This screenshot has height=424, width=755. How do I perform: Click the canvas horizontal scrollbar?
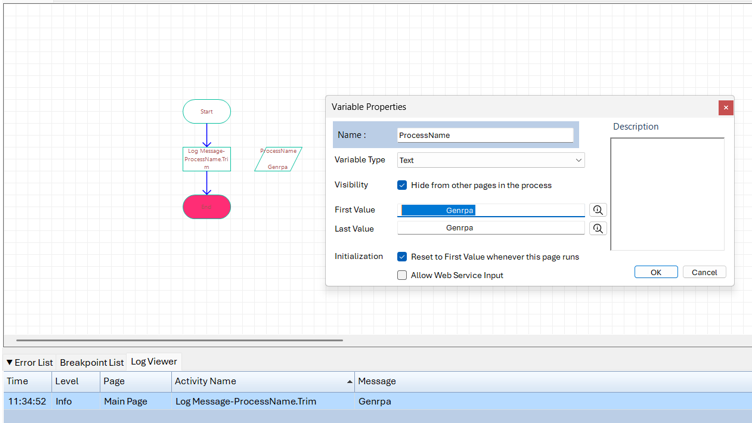[180, 340]
